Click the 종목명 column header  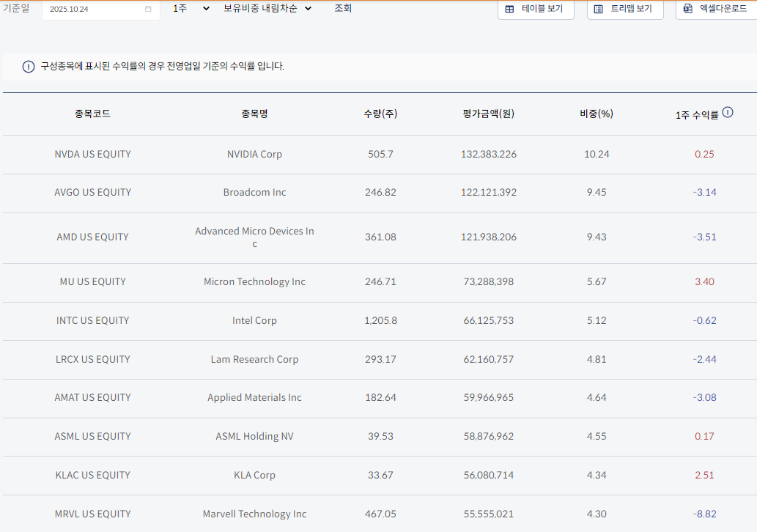point(254,114)
